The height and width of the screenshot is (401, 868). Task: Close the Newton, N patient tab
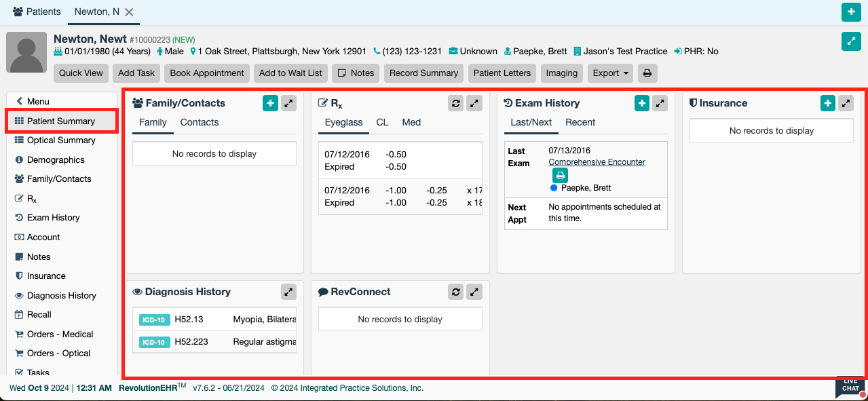pos(129,12)
